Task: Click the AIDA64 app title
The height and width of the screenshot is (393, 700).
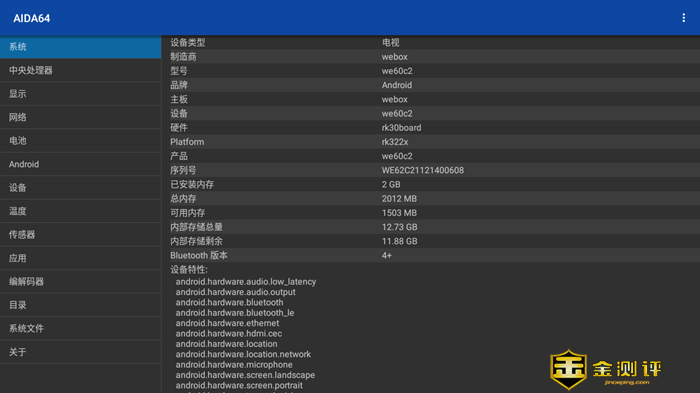Action: point(32,18)
